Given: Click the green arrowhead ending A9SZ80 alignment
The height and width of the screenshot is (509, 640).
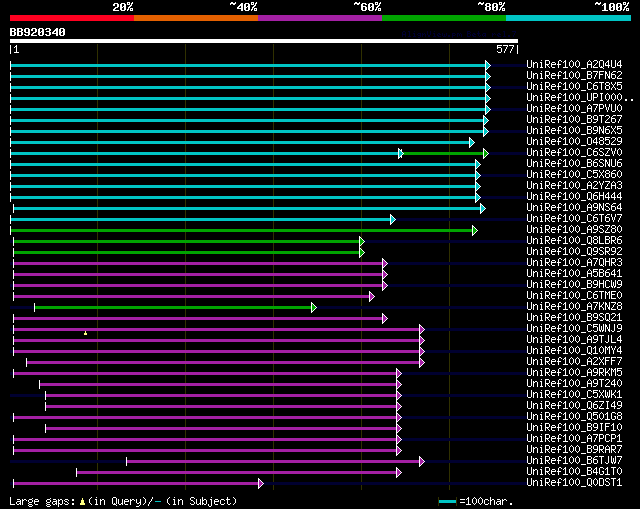Looking at the screenshot, I should (475, 230).
